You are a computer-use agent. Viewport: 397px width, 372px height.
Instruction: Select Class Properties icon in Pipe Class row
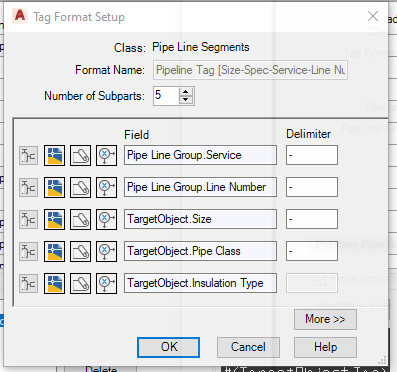tap(28, 251)
